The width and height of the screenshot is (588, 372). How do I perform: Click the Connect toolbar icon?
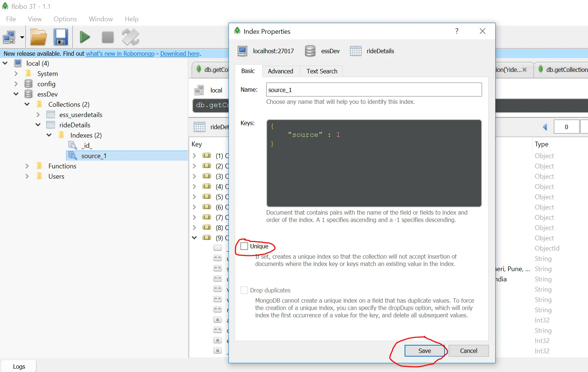point(9,37)
